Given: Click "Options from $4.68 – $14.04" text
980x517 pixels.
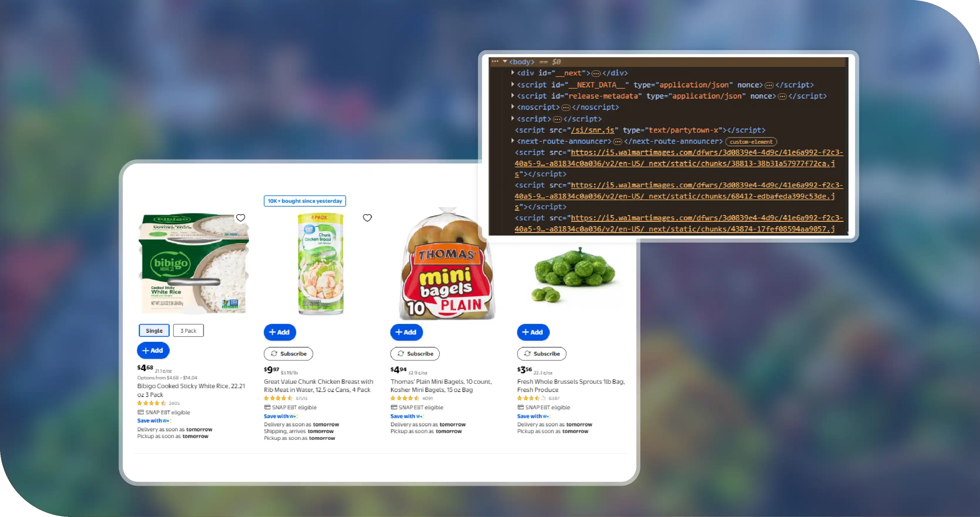Looking at the screenshot, I should (x=167, y=378).
